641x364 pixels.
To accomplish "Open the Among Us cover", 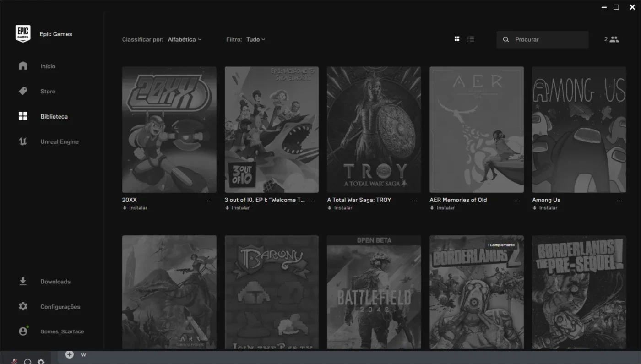I will pos(579,130).
